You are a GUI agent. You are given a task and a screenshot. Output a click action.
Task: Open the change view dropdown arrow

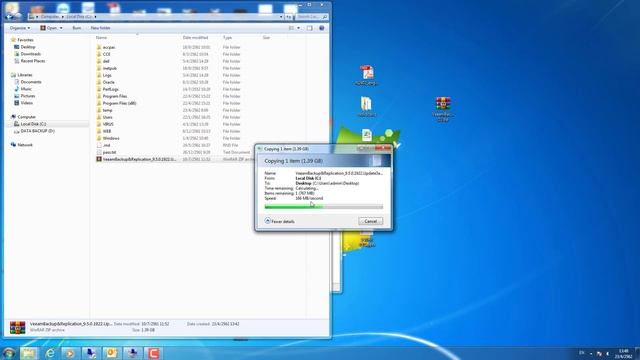pyautogui.click(x=298, y=28)
